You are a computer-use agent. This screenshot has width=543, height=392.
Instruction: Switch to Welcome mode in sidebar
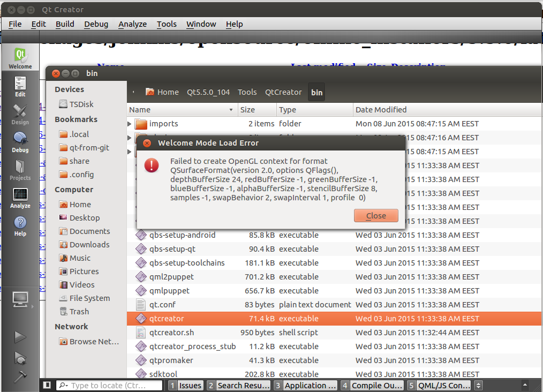pyautogui.click(x=20, y=58)
